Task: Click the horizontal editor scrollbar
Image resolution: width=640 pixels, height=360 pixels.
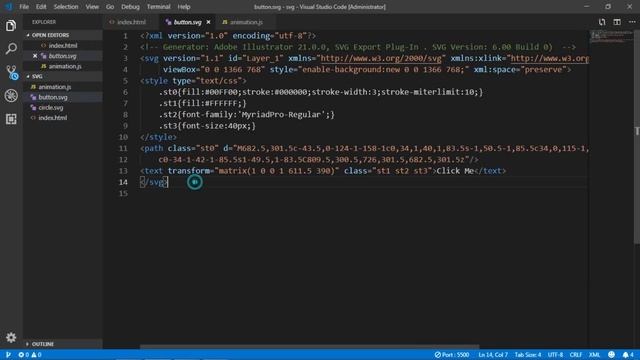Action: pyautogui.click(x=309, y=347)
